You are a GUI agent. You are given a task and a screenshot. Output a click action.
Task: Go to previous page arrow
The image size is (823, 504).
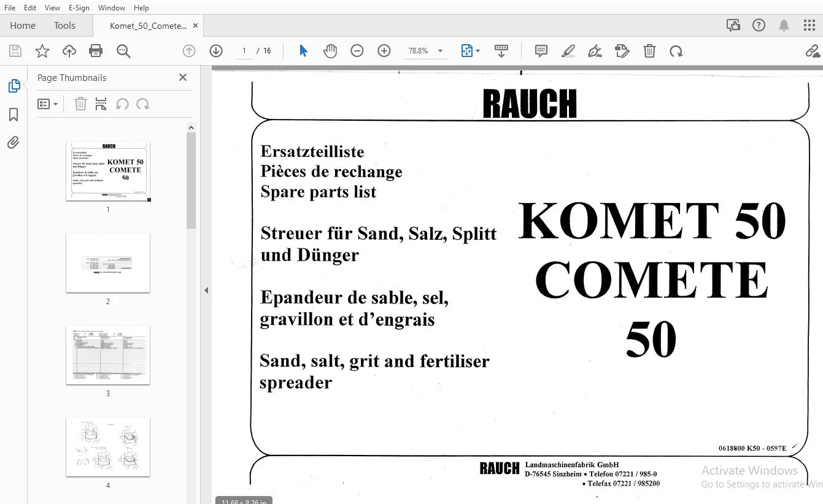coord(189,51)
